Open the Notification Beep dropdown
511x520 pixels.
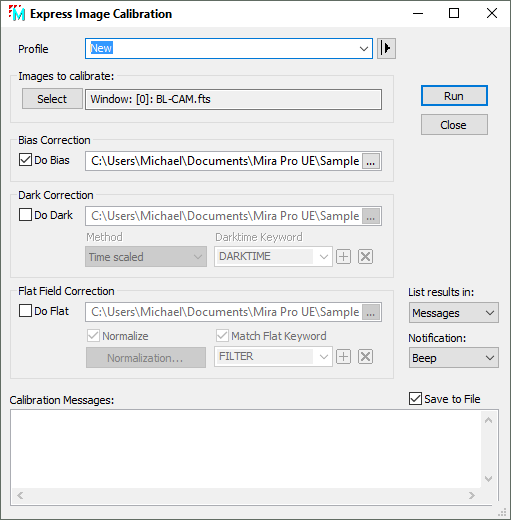(454, 358)
